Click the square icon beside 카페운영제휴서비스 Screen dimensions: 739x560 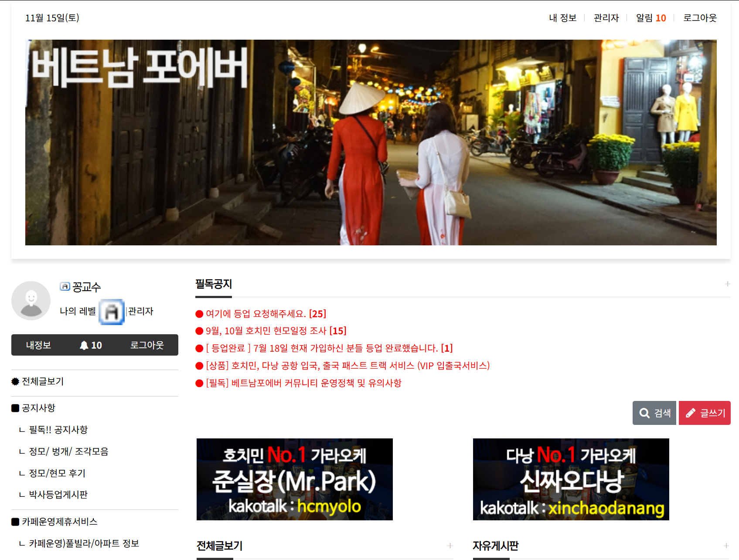tap(14, 521)
